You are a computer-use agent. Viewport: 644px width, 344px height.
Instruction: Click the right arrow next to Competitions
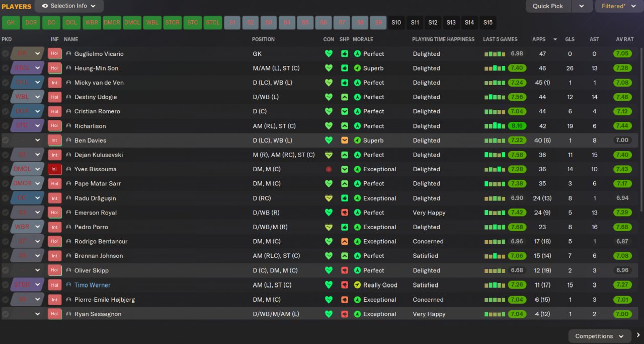(638, 335)
